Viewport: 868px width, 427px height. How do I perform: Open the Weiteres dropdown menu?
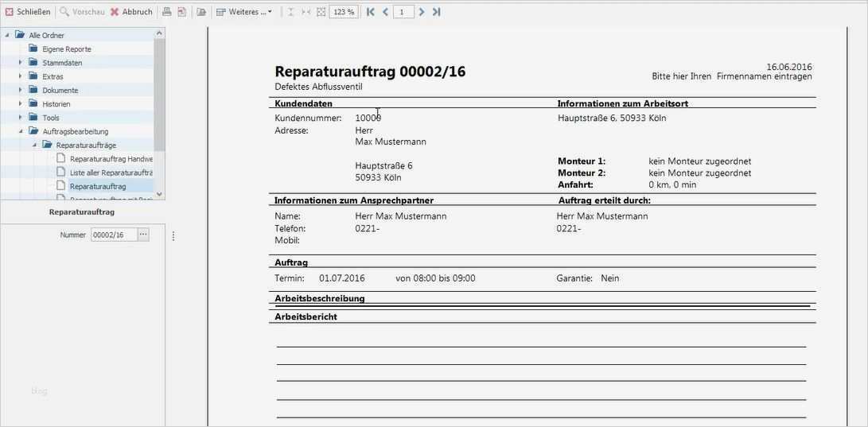pyautogui.click(x=243, y=12)
